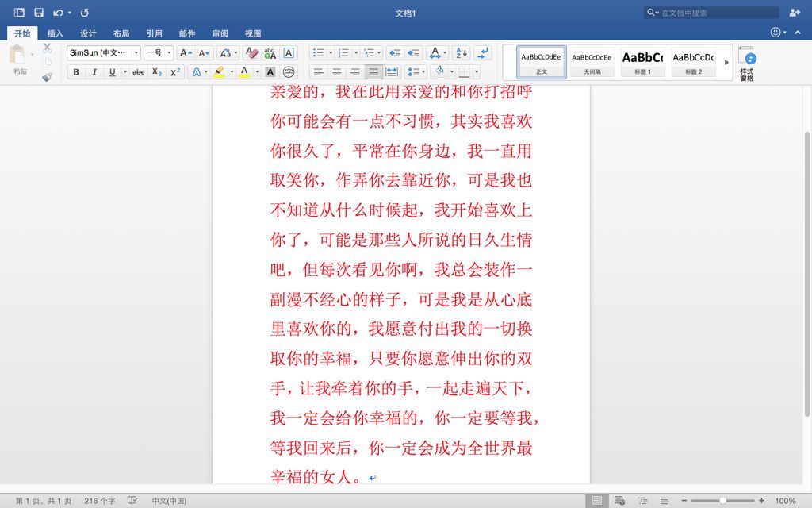Increase font size with the A▲ icon
This screenshot has height=508, width=812.
(185, 53)
